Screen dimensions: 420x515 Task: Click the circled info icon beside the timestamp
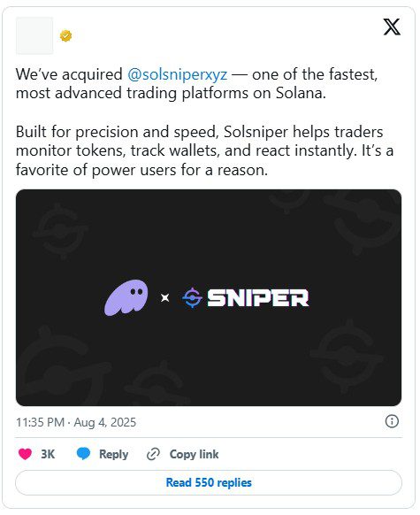(392, 421)
